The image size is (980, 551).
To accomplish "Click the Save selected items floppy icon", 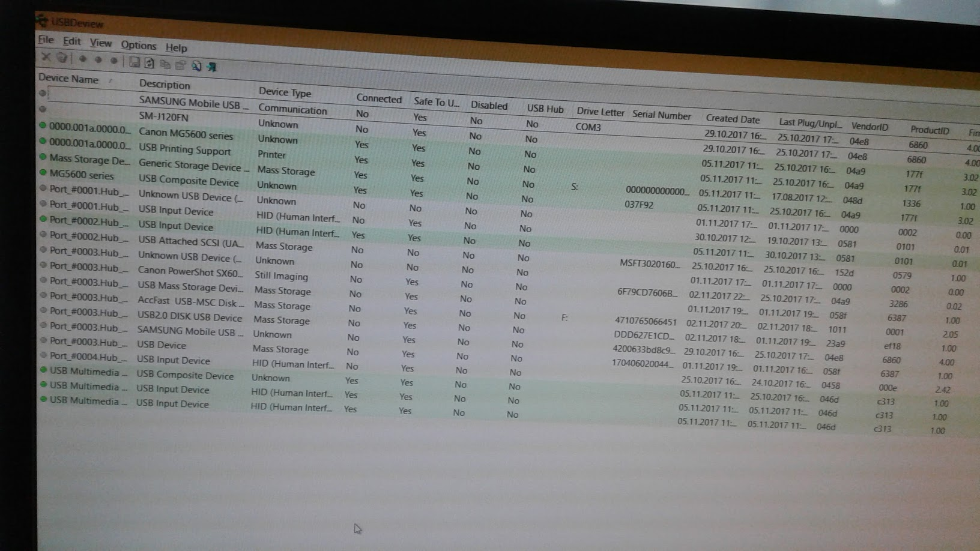I will click(x=135, y=62).
